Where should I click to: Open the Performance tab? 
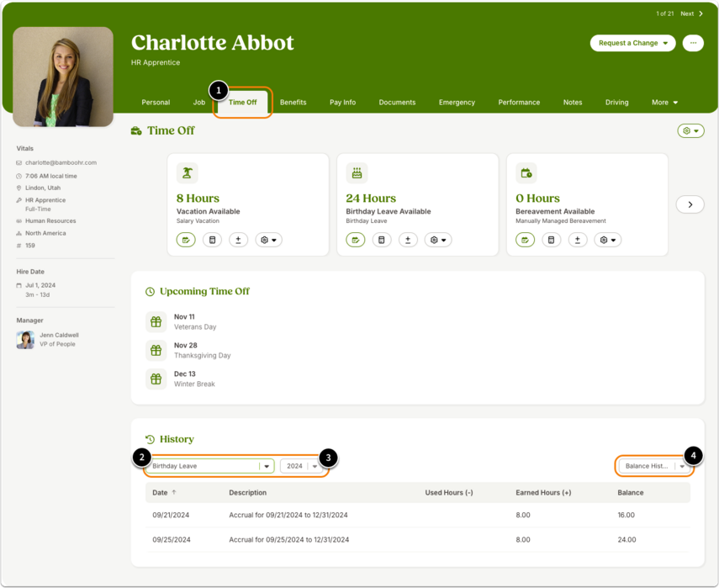coord(519,103)
